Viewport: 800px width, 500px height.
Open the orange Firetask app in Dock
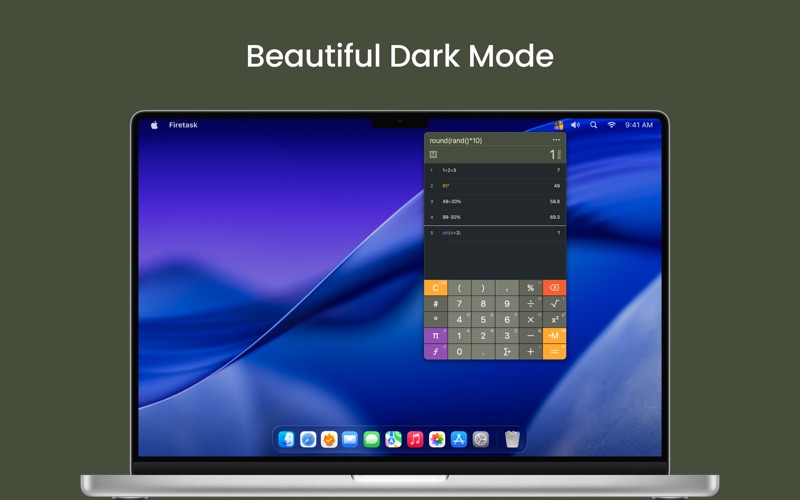(x=329, y=439)
